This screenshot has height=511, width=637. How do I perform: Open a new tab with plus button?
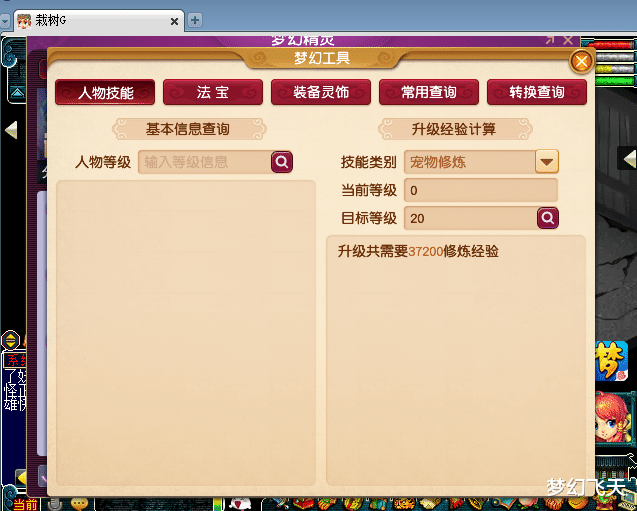click(195, 20)
